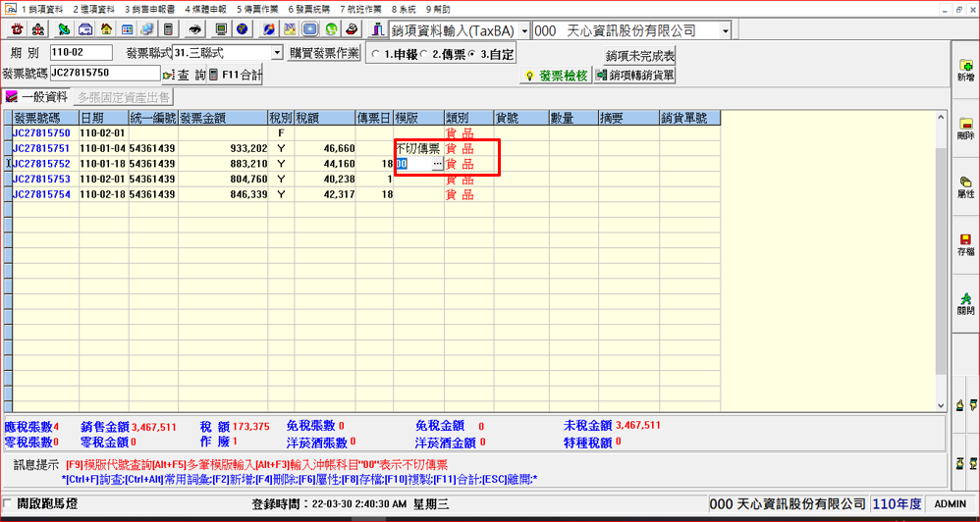Click the F11合計 button
This screenshot has height=522, width=980.
tap(236, 75)
